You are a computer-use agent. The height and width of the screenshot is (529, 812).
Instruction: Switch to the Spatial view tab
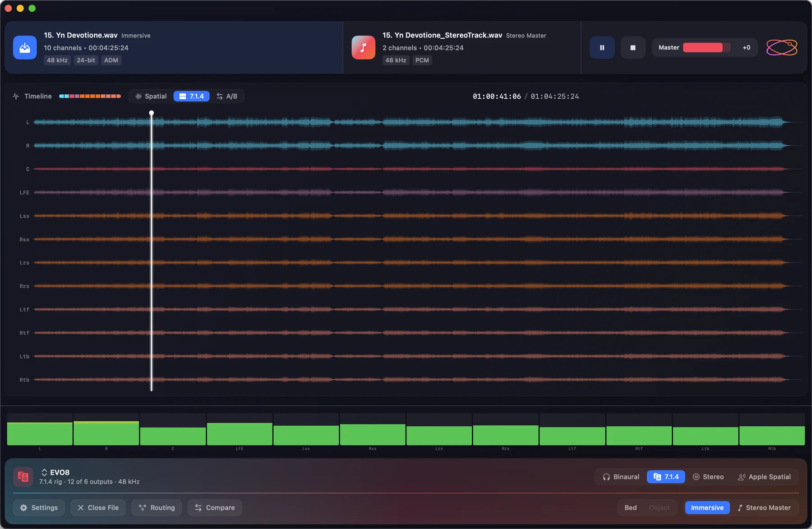[151, 96]
